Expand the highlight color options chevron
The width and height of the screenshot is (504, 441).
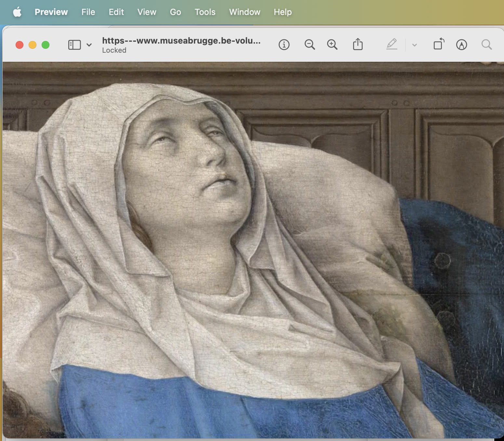tap(414, 45)
